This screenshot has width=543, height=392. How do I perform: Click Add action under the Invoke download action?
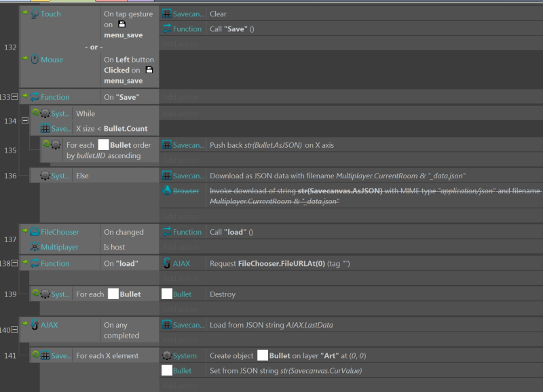(181, 216)
